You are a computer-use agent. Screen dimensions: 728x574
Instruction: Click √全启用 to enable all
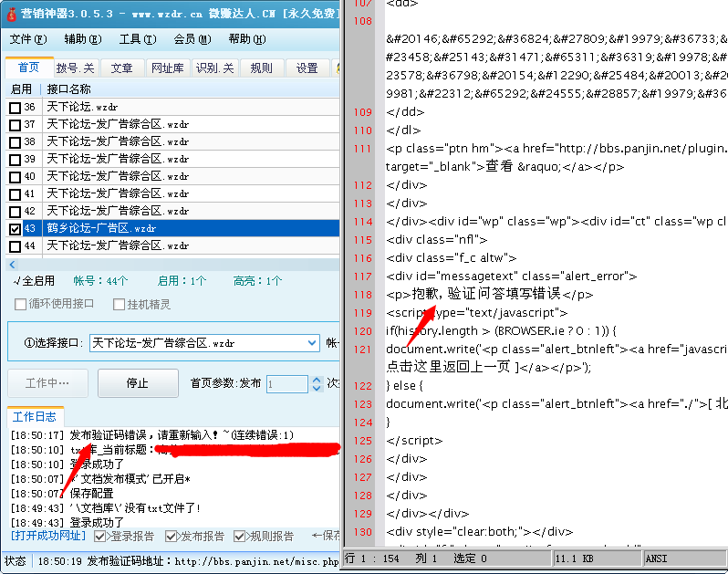pos(34,281)
